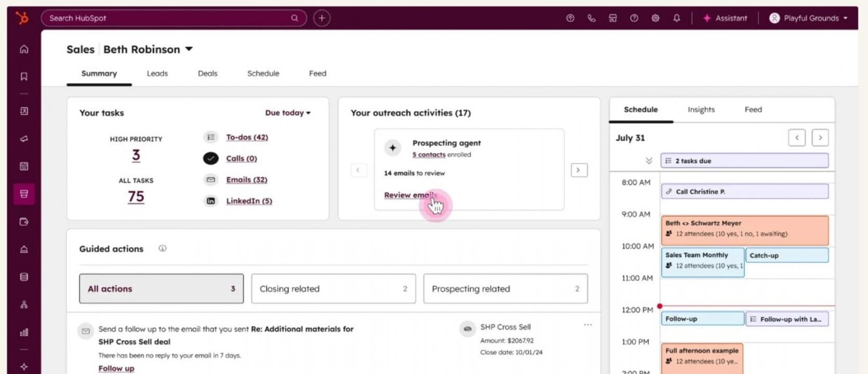
Task: Click the magnifier icon in the search bar
Action: point(295,18)
